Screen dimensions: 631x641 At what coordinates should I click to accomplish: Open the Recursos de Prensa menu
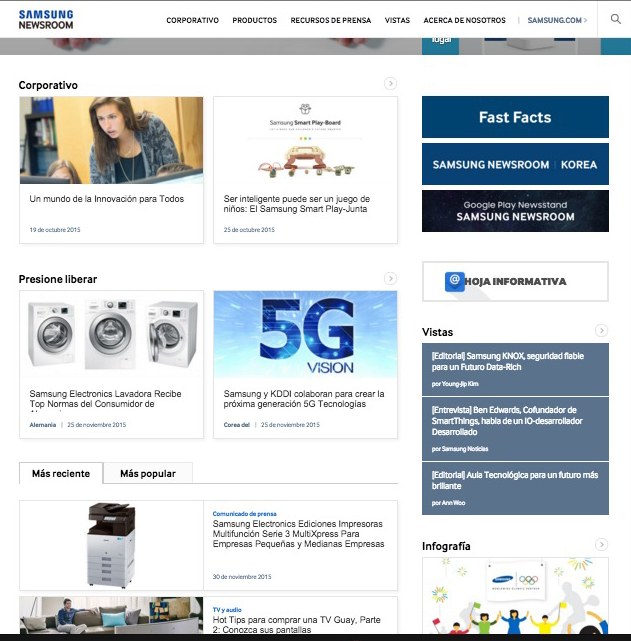pos(331,20)
